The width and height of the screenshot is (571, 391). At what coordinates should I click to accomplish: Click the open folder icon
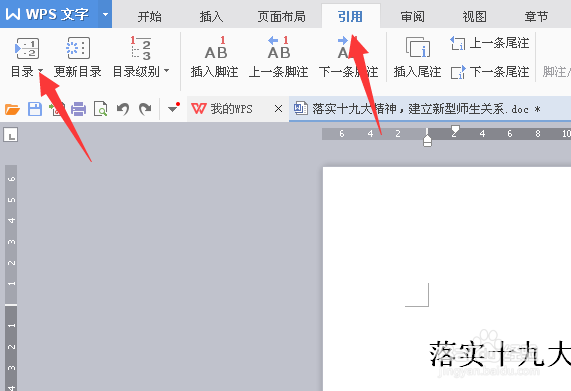tap(12, 109)
